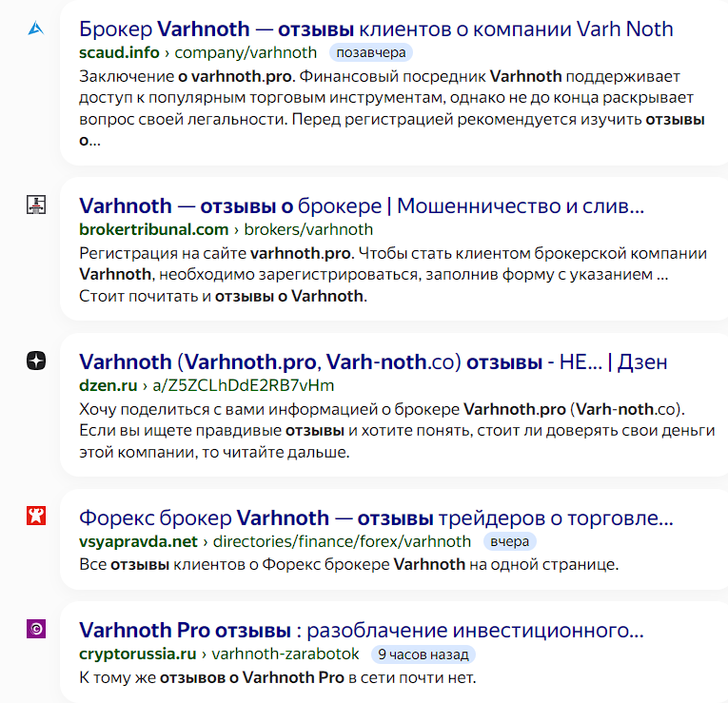
Task: Click the 'directories/finance/forex/varhnoth' breadcrumb path
Action: tap(342, 541)
